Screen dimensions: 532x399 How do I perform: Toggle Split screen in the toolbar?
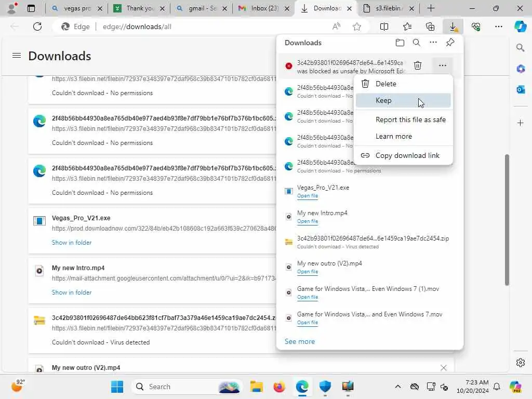(384, 26)
